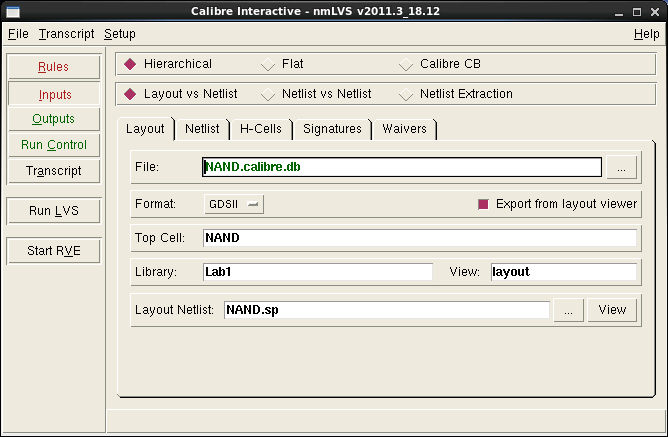The height and width of the screenshot is (437, 668).
Task: Click the Rules sidebar button
Action: point(54,67)
